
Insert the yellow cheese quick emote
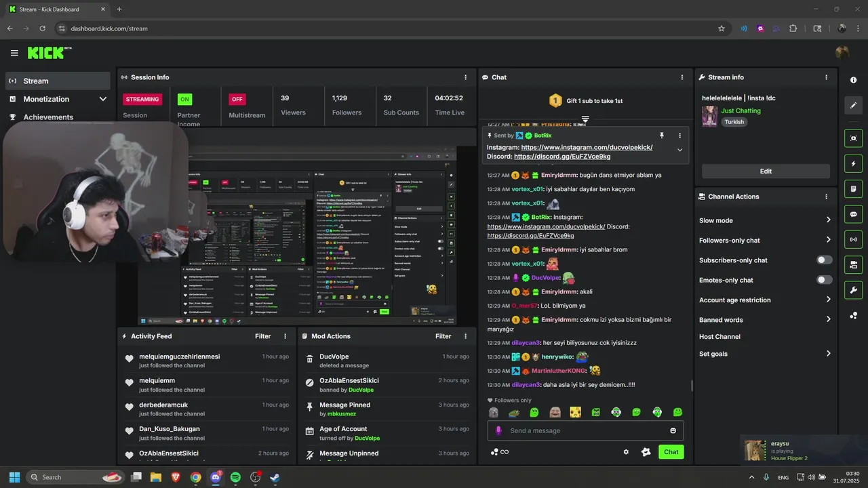point(575,412)
